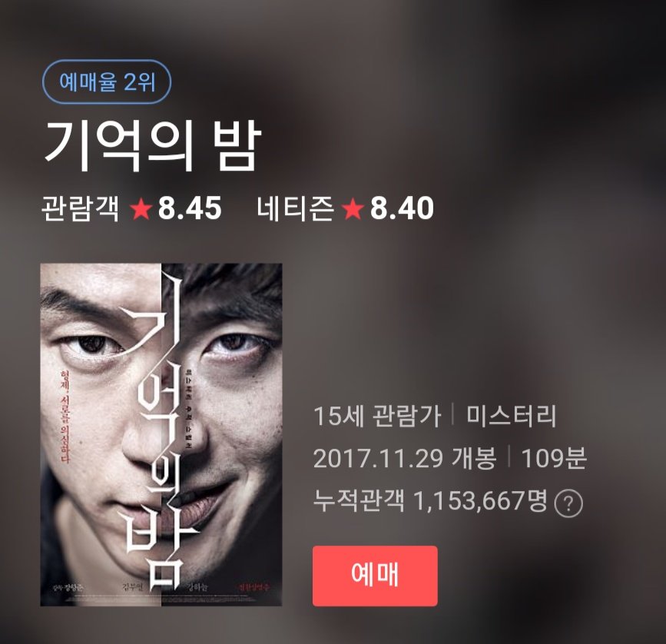Image resolution: width=666 pixels, height=644 pixels.
Task: Tap the cast names at poster bottom
Action: click(160, 587)
